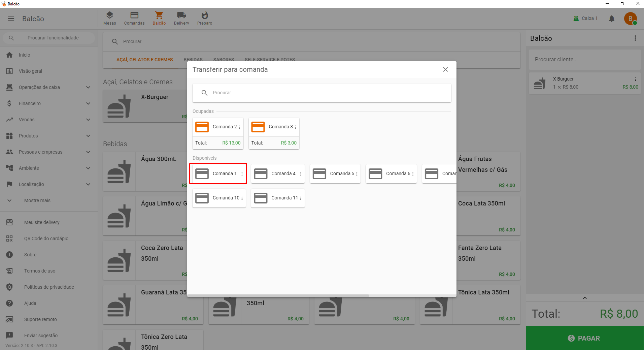This screenshot has height=350, width=644.
Task: Click Enviar sugestão
Action: click(49, 336)
